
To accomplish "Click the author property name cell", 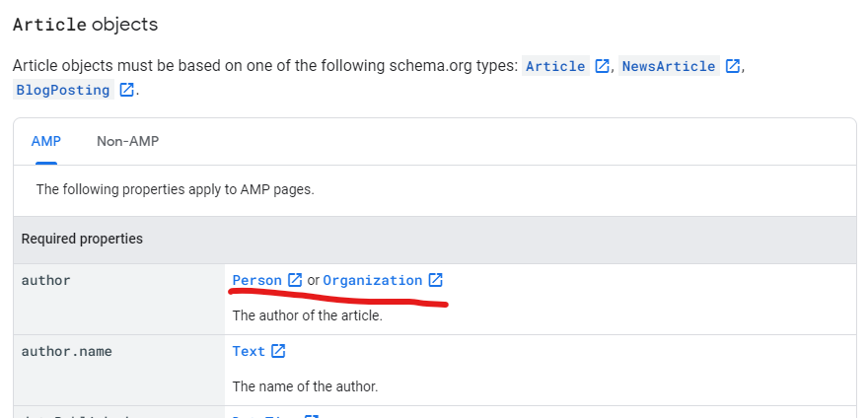I will click(46, 280).
